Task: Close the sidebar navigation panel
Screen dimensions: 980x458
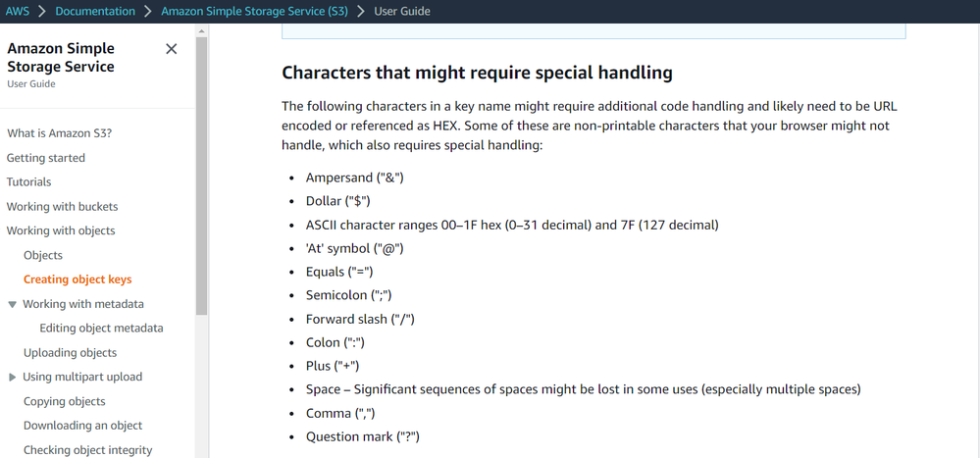Action: (172, 49)
